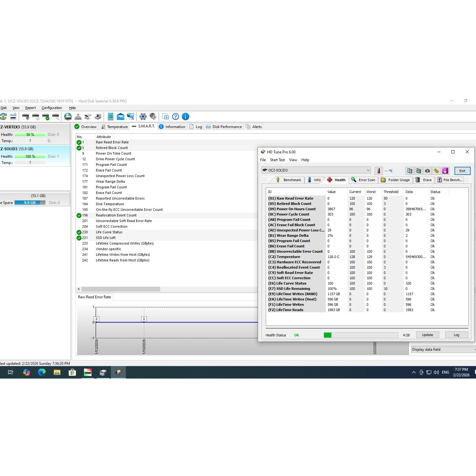
Task: Click the purple download arrow icon in HD Tune
Action: (445, 171)
